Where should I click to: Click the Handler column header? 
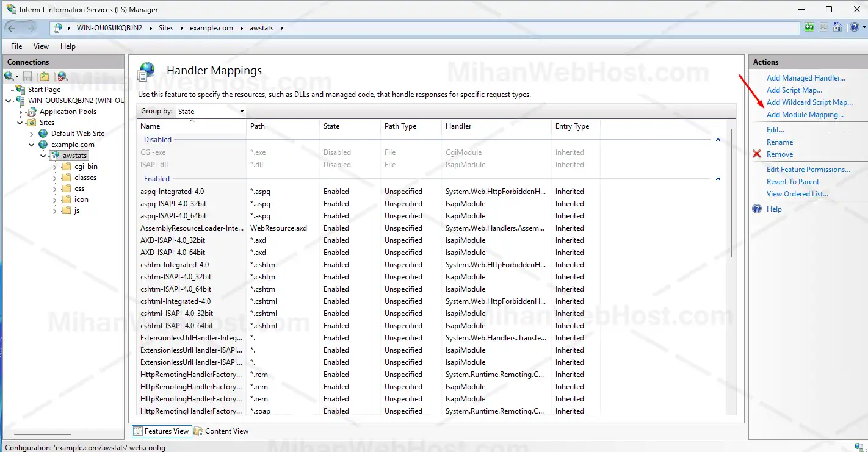[458, 126]
